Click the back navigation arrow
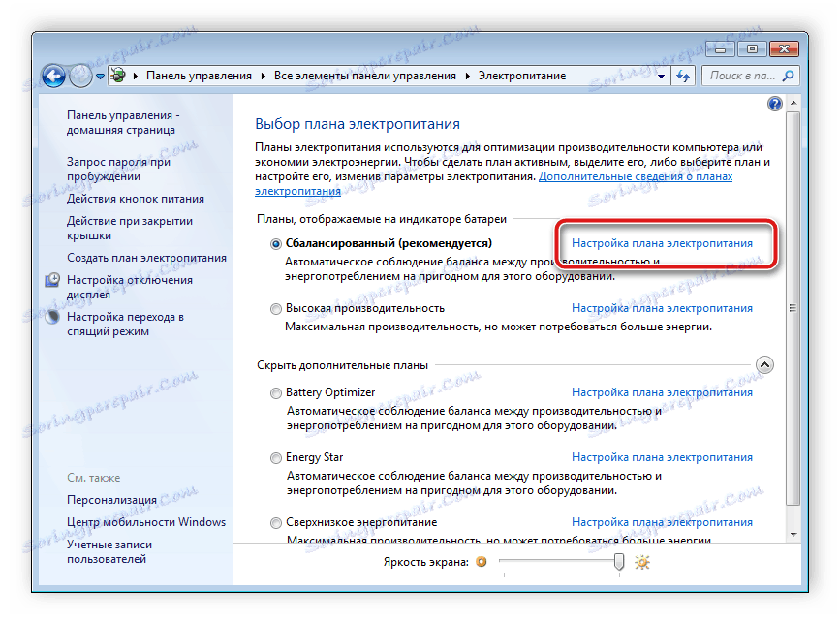This screenshot has width=840, height=624. coord(54,75)
